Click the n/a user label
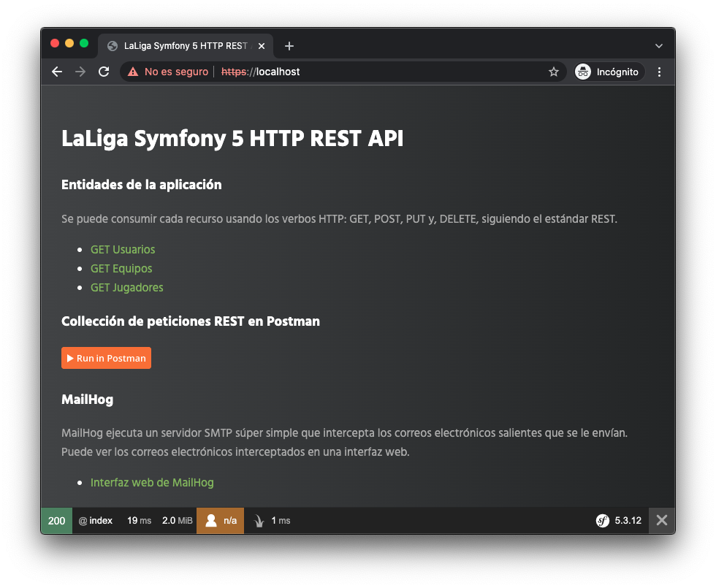The width and height of the screenshot is (716, 588). pos(230,520)
